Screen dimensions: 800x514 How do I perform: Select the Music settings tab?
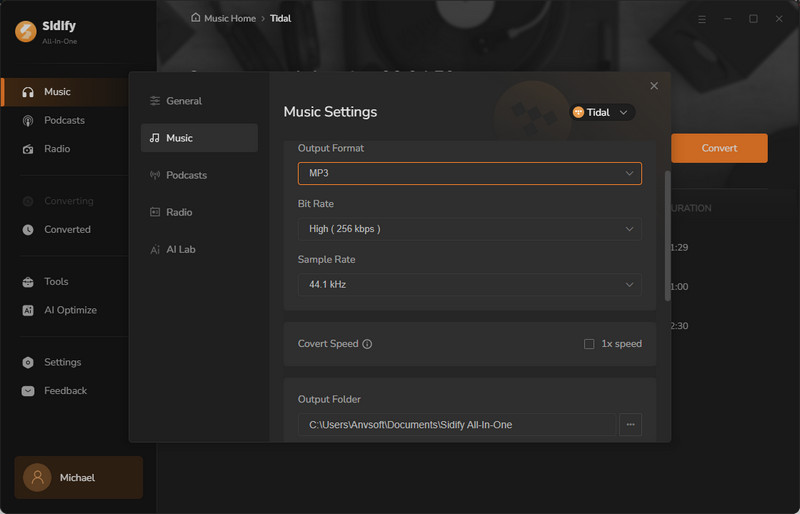coord(199,138)
